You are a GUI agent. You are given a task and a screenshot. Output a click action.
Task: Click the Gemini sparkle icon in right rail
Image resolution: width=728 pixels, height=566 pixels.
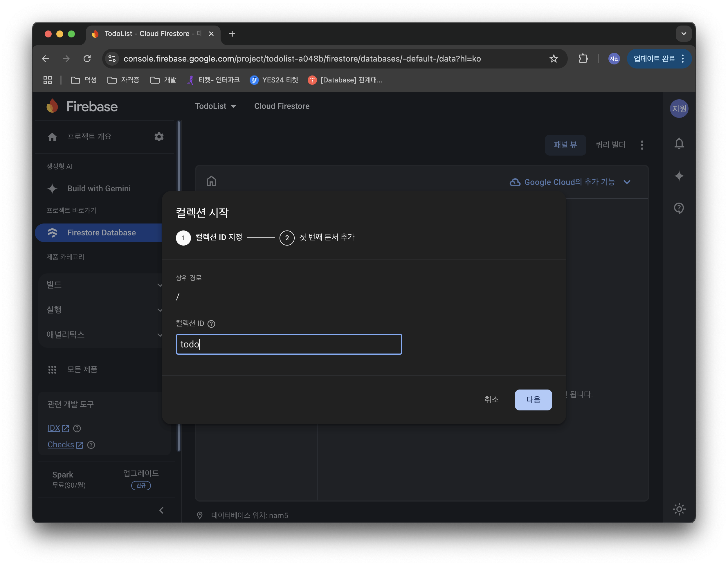click(679, 176)
